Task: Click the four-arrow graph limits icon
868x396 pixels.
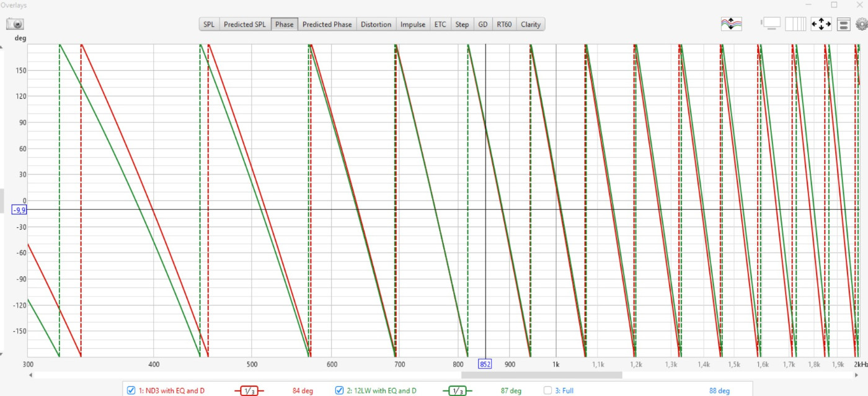Action: [821, 24]
